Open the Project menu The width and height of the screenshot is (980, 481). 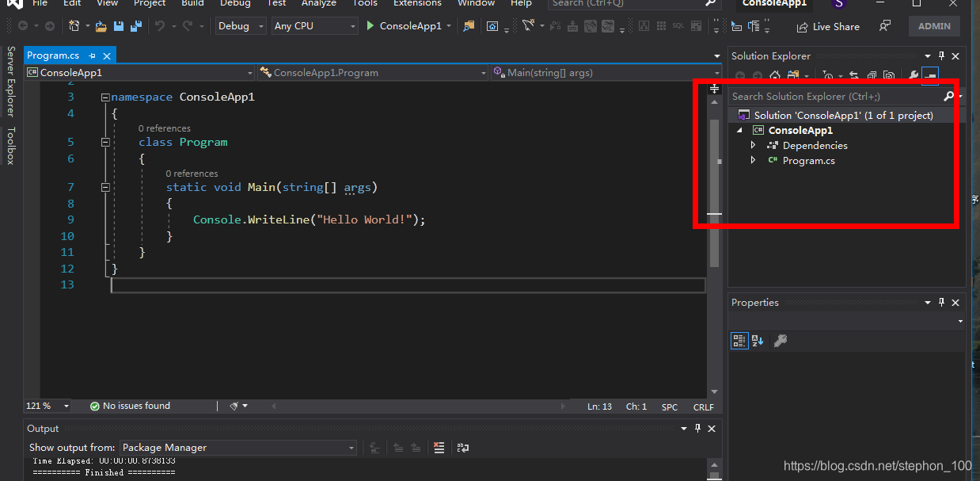[x=150, y=3]
